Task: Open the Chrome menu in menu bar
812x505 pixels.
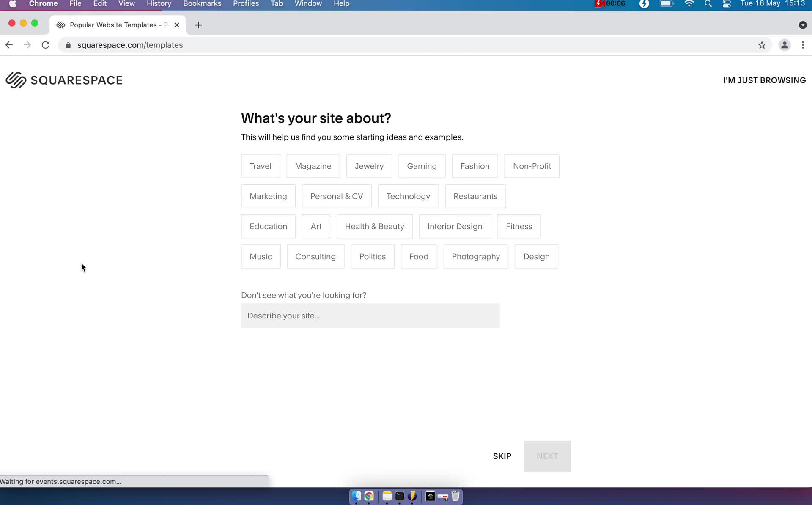Action: coord(43,4)
